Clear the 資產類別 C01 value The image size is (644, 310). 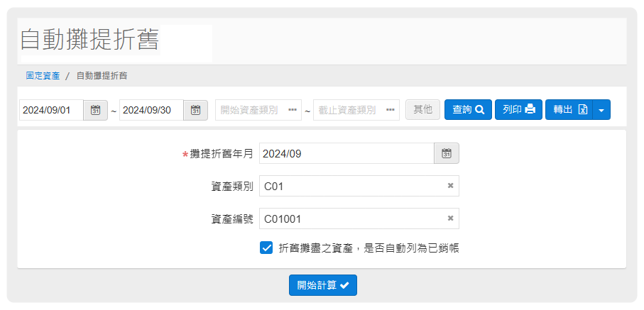[x=450, y=186]
